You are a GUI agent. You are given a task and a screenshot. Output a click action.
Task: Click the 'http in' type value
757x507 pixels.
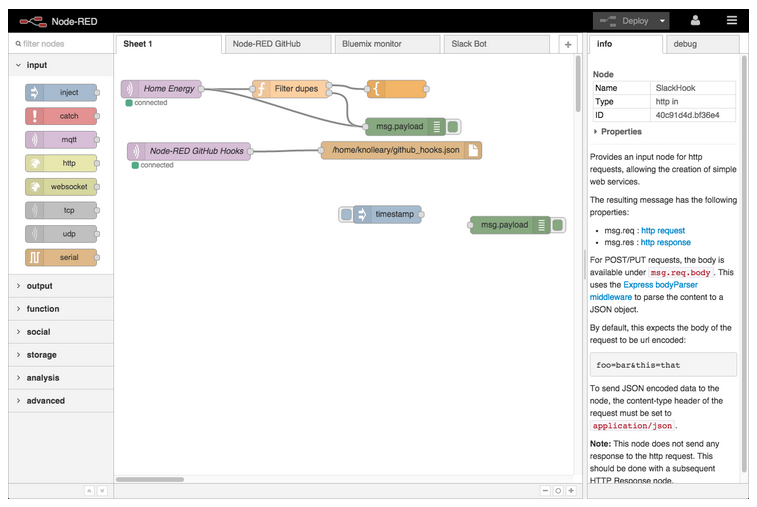click(667, 101)
